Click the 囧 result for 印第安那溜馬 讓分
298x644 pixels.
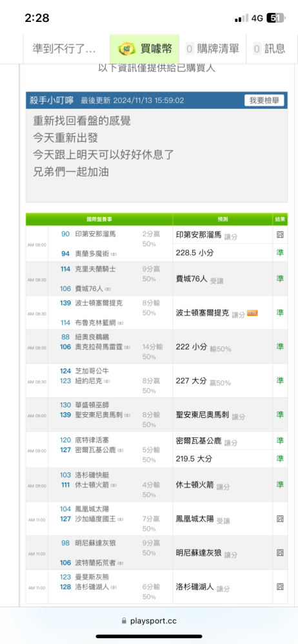click(280, 235)
